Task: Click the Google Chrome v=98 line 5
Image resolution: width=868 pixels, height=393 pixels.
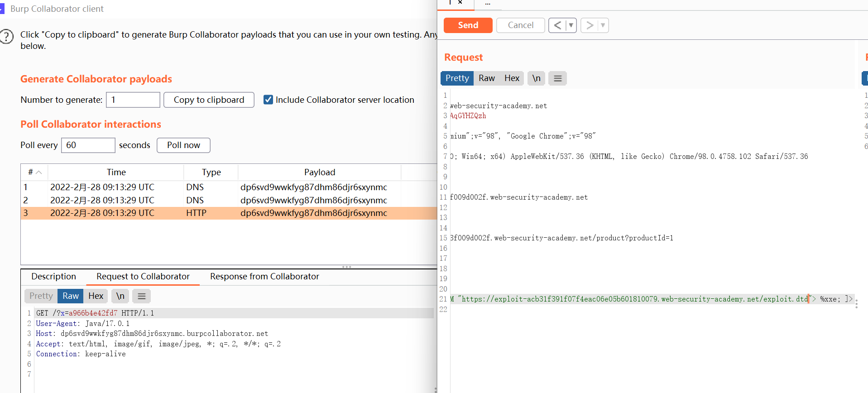Action: [x=523, y=136]
